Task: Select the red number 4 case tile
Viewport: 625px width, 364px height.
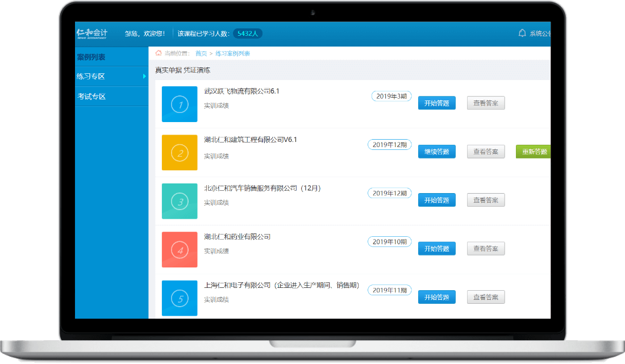Action: coord(180,250)
